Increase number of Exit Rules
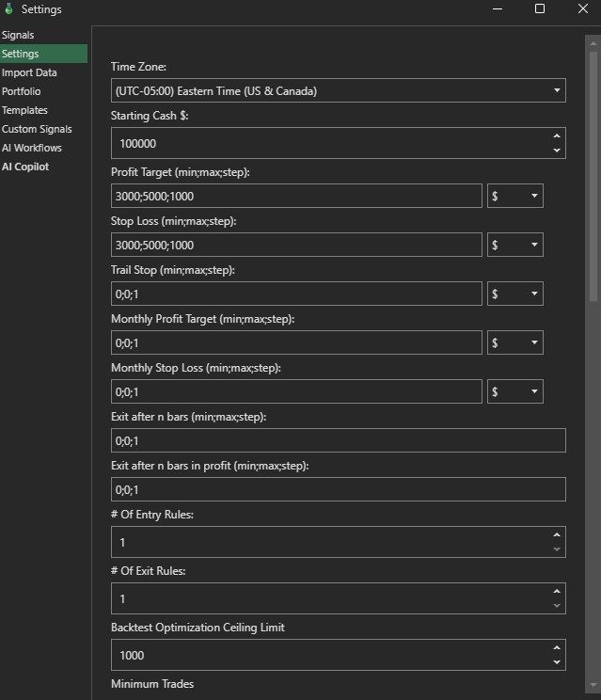 coord(557,592)
